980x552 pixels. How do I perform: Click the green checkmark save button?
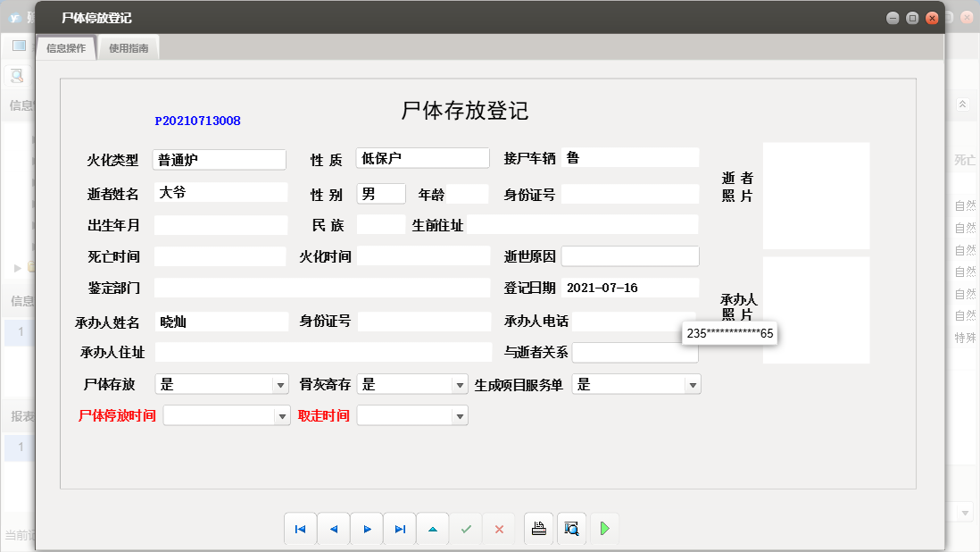pos(466,529)
